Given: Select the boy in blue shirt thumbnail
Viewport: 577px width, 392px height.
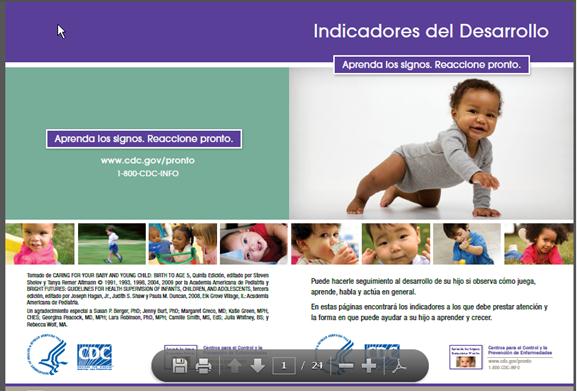Looking at the screenshot, I should pyautogui.click(x=467, y=244).
